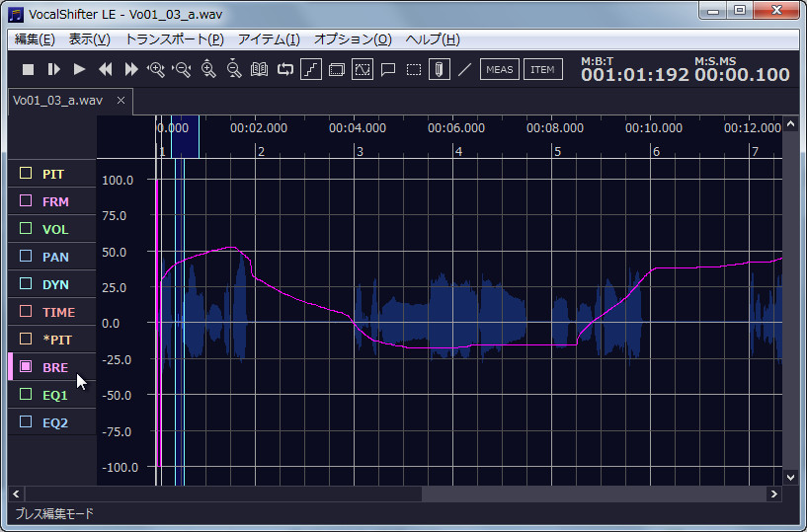Open the オプション(O) menu

tap(353, 39)
